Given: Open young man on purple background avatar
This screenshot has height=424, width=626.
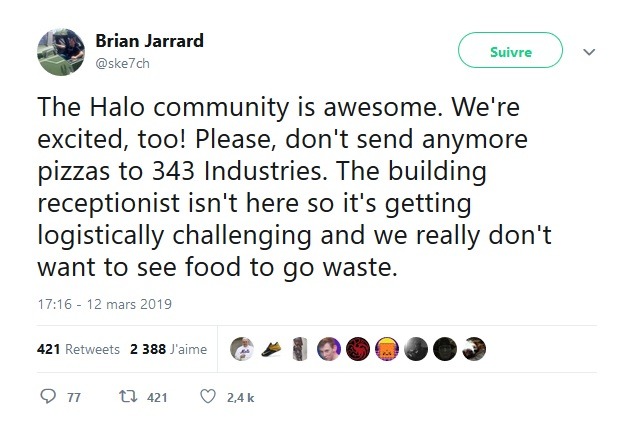Looking at the screenshot, I should click(329, 349).
